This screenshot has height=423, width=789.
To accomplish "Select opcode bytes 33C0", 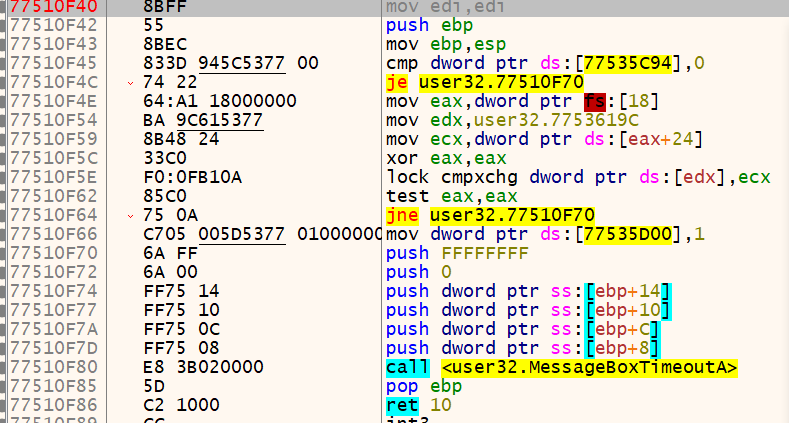I will (x=165, y=158).
